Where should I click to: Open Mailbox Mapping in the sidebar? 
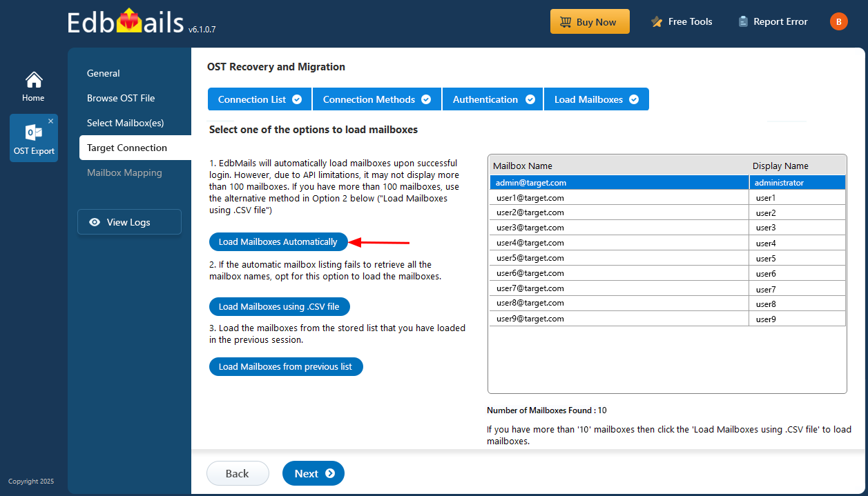coord(124,172)
